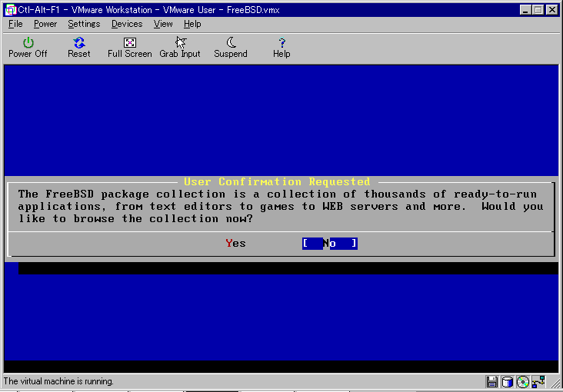
Task: Choose Yes to browse package collection
Action: [236, 244]
